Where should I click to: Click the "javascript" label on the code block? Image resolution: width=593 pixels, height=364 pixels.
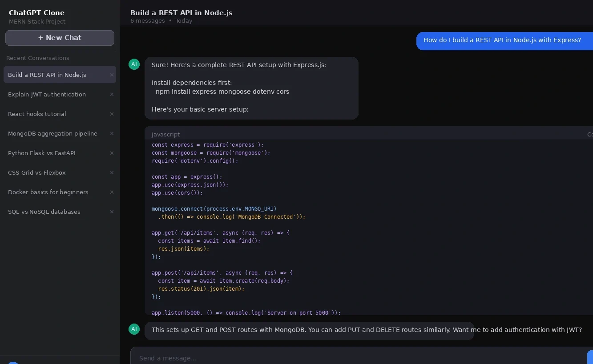(x=165, y=134)
